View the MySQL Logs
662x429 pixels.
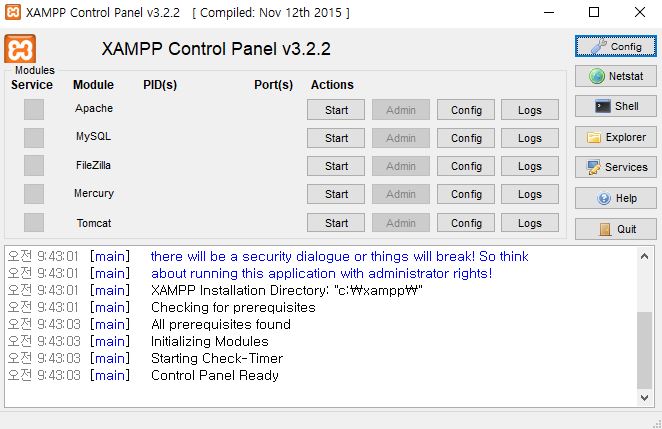coord(530,138)
